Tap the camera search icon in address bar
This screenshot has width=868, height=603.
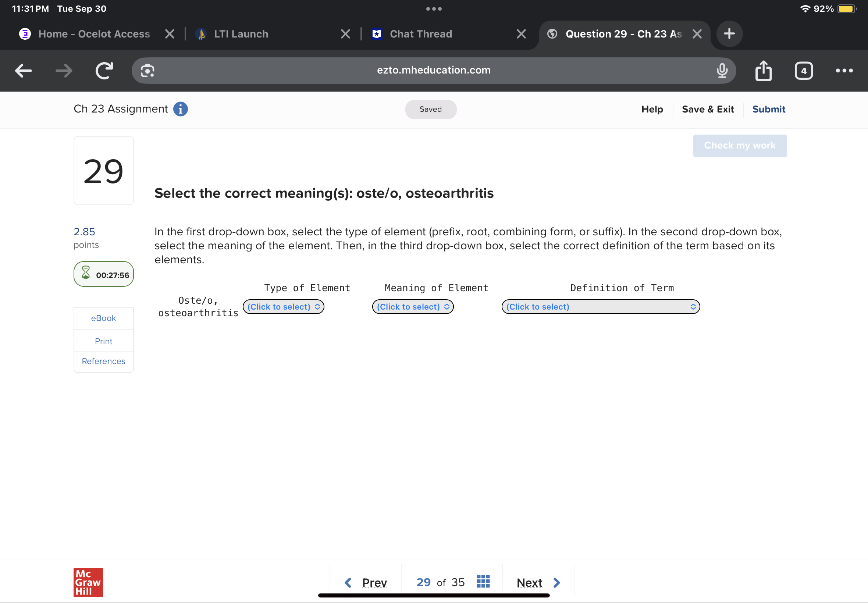coord(147,71)
